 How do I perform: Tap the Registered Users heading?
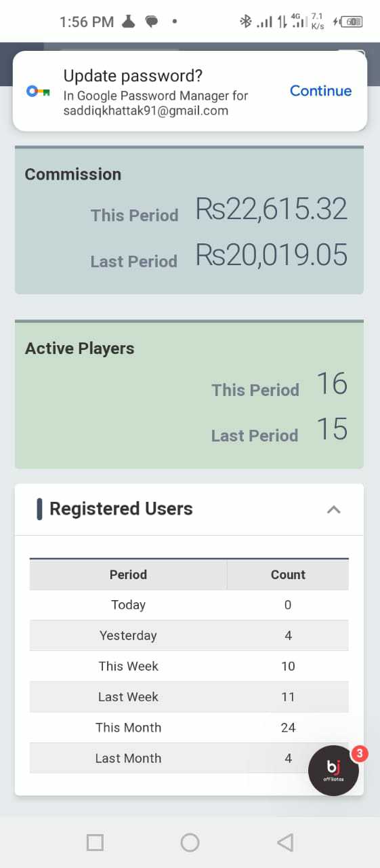(121, 509)
